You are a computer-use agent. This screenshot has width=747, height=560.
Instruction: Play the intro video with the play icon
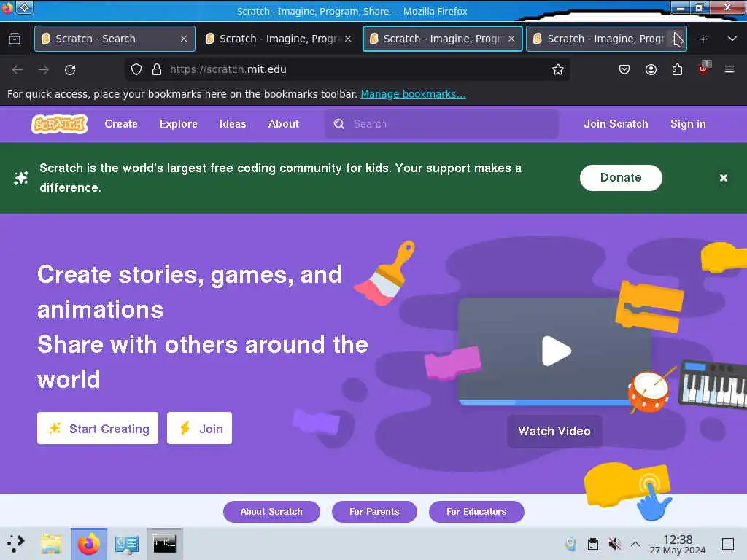556,351
